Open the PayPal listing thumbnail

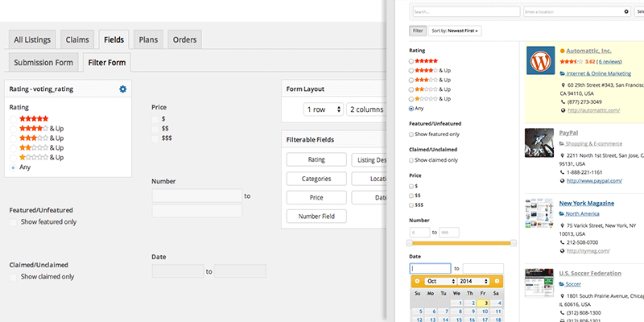point(539,143)
